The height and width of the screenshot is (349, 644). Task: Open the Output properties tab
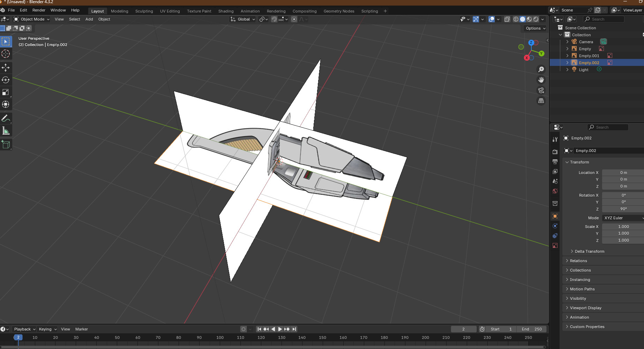coord(555,161)
